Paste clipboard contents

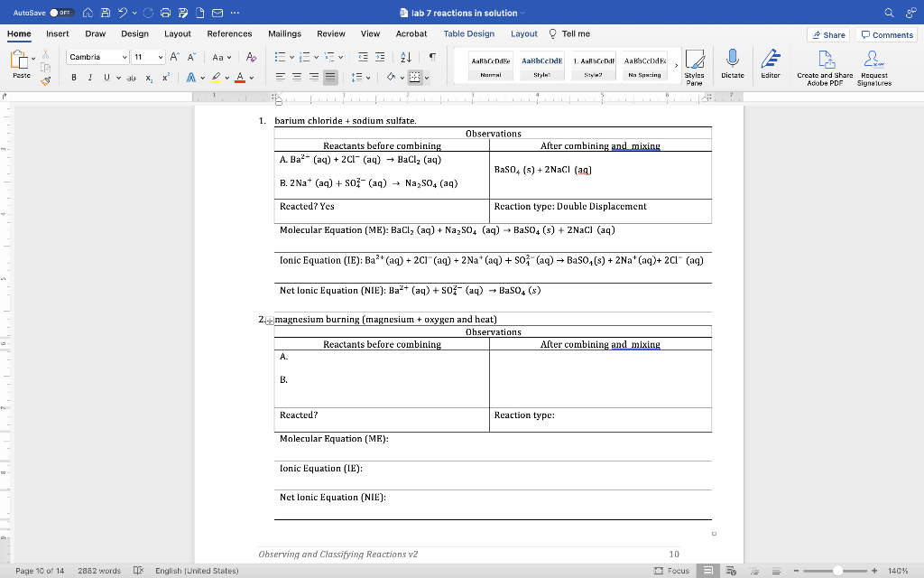click(x=20, y=64)
